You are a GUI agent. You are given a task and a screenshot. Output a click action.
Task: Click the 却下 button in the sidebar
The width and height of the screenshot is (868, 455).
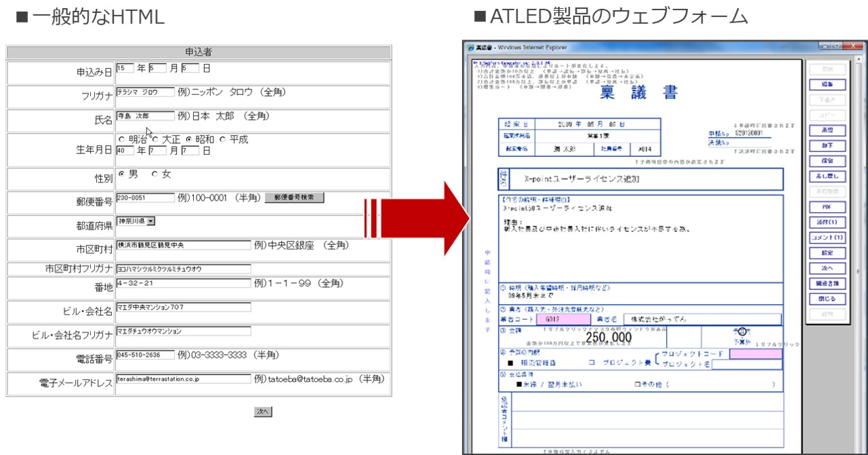pyautogui.click(x=827, y=146)
